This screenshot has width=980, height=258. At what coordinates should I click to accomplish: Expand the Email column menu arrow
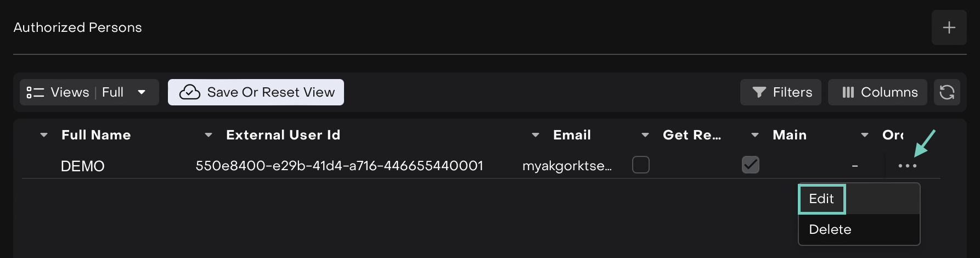536,135
